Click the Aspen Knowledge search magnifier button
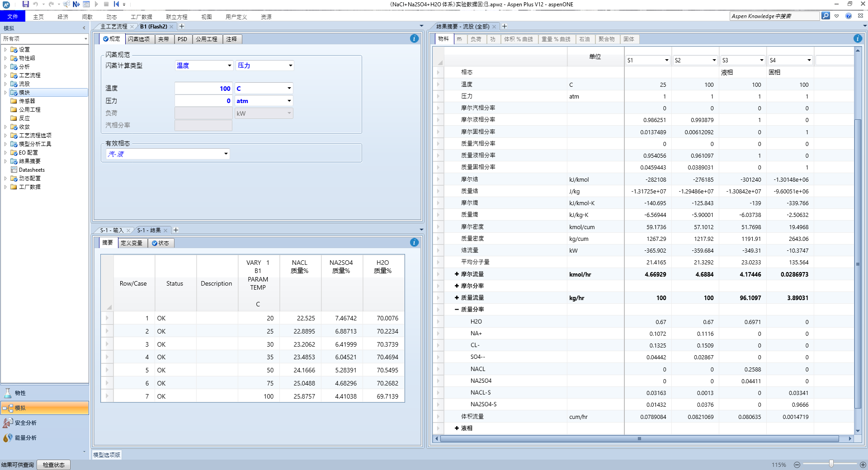The height and width of the screenshot is (470, 868). (x=826, y=16)
